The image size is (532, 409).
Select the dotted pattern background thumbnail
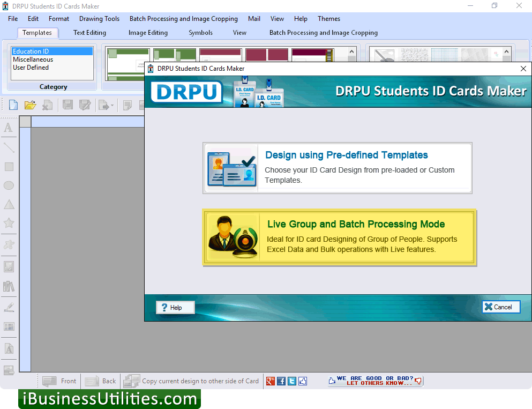click(x=414, y=55)
